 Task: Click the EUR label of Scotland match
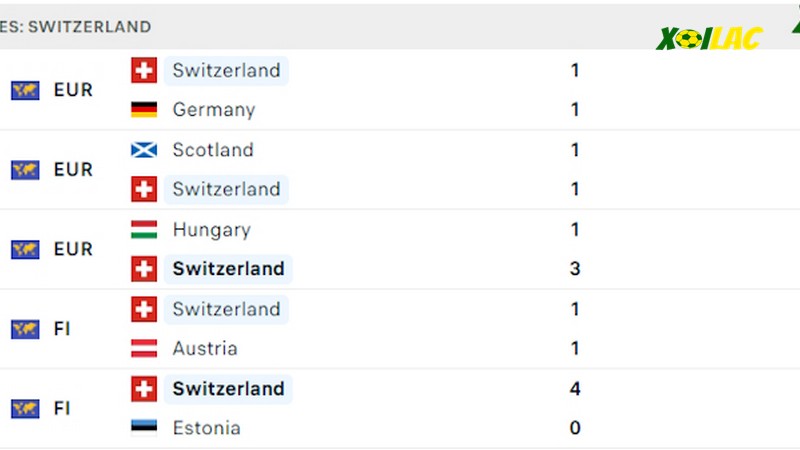click(x=73, y=170)
